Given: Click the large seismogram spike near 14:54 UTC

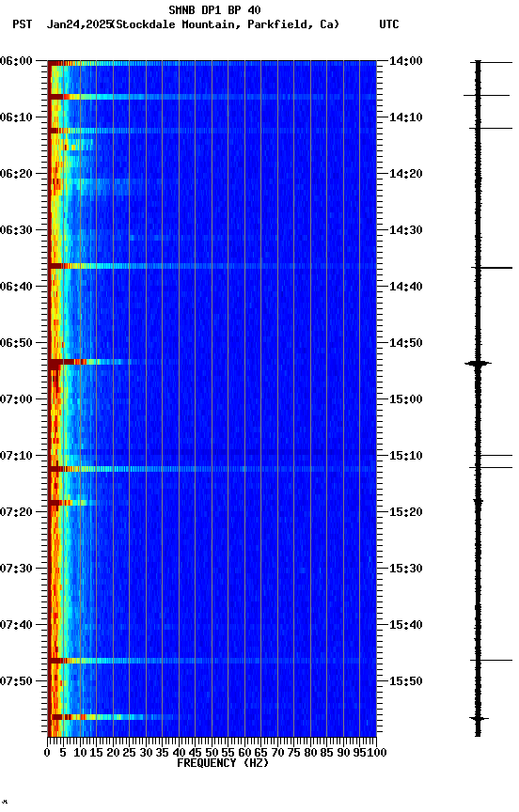Looking at the screenshot, I should [478, 364].
